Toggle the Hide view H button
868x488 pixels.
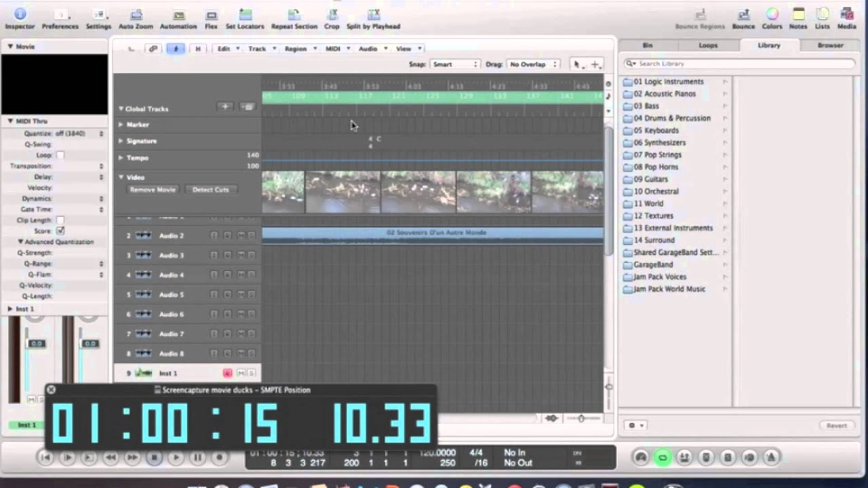[x=197, y=49]
